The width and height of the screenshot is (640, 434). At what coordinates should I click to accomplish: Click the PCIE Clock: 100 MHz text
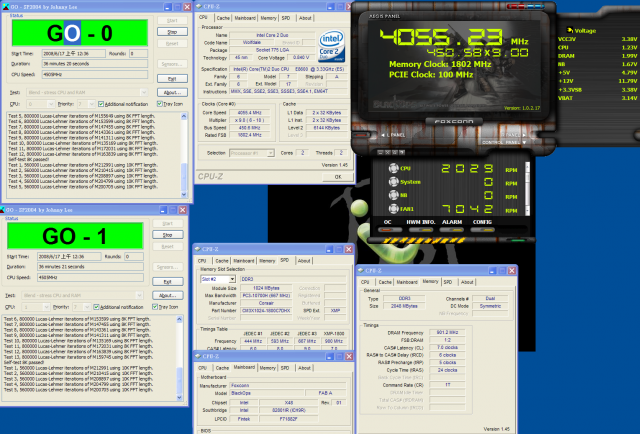(431, 75)
